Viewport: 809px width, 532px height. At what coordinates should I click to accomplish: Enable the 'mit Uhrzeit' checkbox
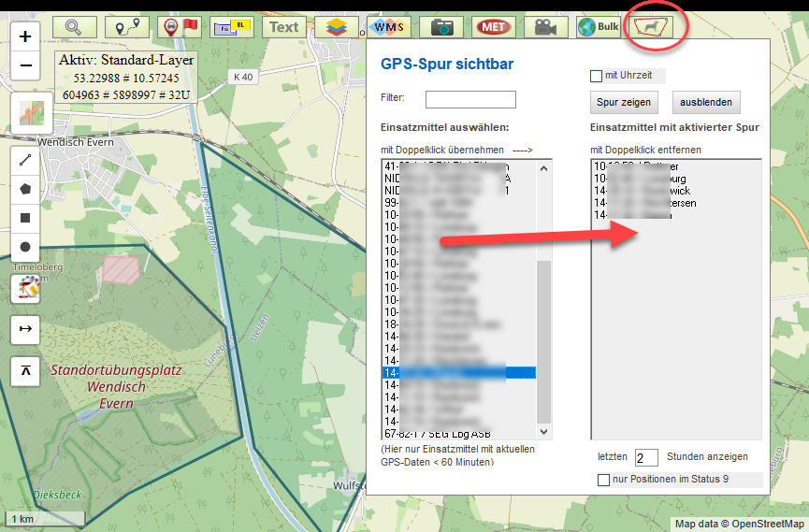tap(596, 76)
